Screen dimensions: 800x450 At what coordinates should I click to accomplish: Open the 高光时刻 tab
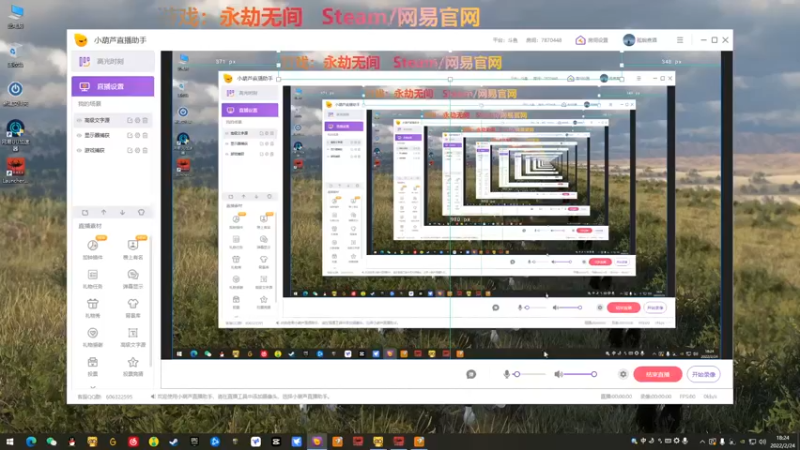click(x=113, y=61)
